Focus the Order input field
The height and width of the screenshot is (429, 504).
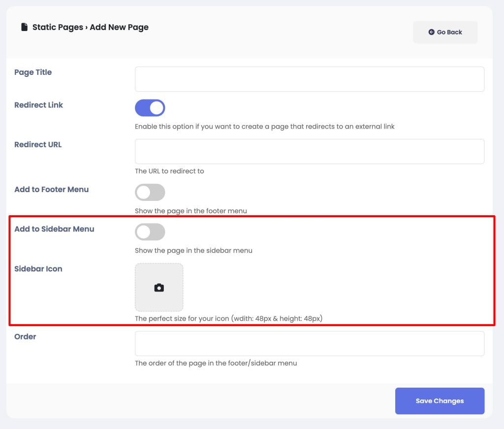310,343
